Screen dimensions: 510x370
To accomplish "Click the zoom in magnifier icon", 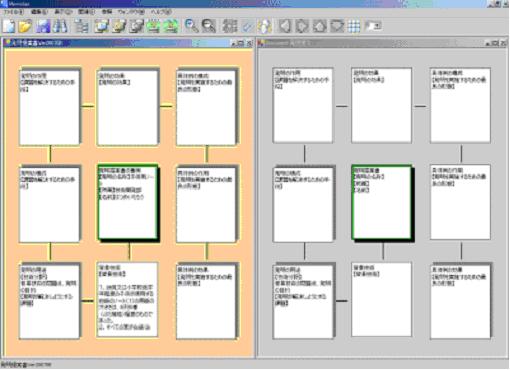I will click(191, 26).
